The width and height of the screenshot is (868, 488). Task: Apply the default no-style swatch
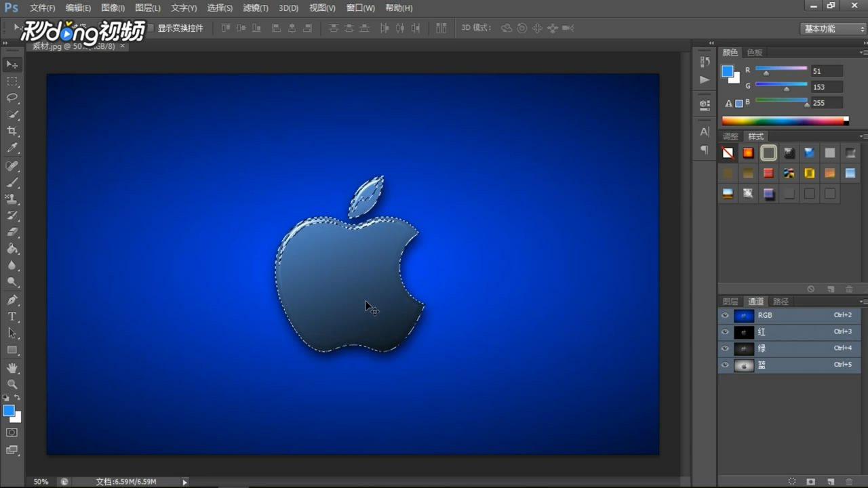pyautogui.click(x=728, y=153)
